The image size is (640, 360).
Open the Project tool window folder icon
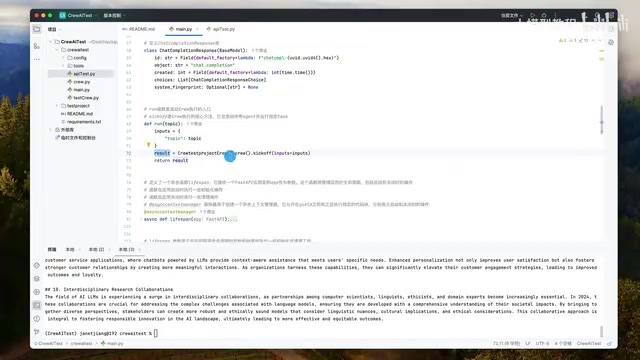pyautogui.click(x=37, y=29)
